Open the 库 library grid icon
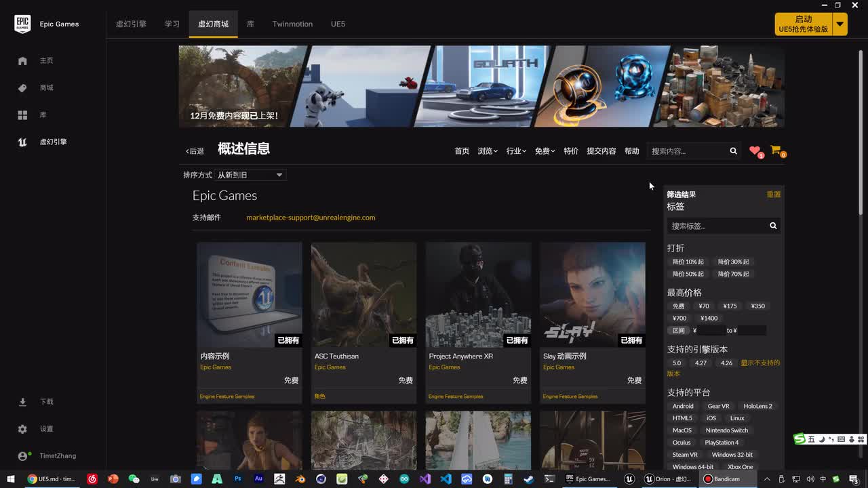868x488 pixels. click(x=22, y=115)
